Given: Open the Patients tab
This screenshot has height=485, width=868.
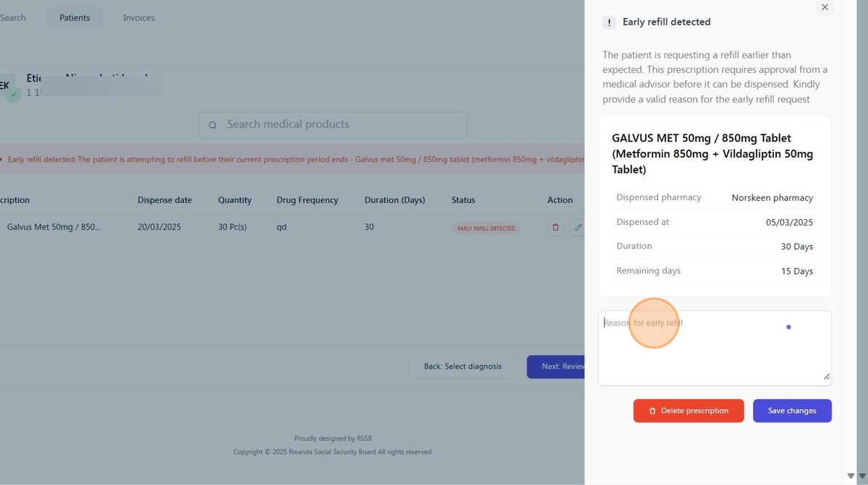Looking at the screenshot, I should tap(75, 18).
